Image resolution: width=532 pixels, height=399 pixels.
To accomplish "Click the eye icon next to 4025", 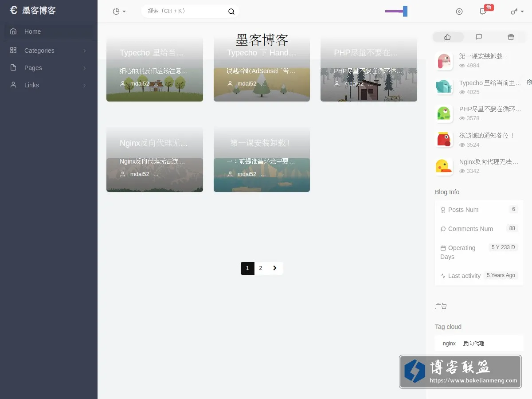I will (462, 92).
